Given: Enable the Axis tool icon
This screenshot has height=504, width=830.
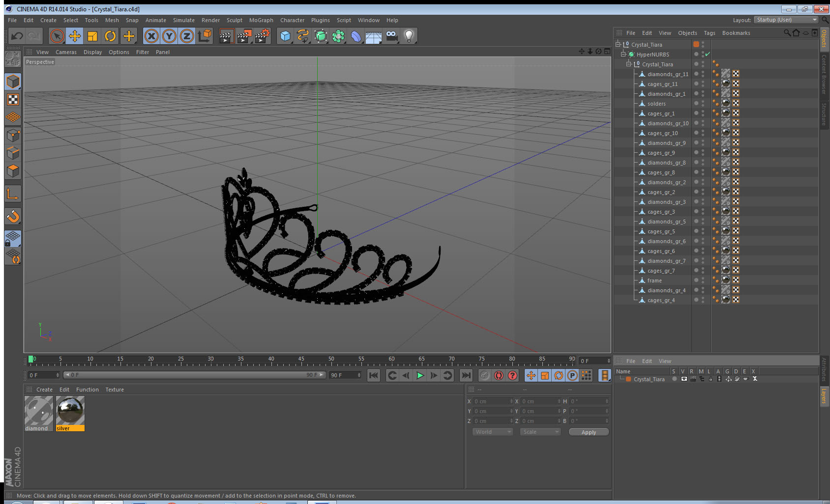Looking at the screenshot, I should 13,194.
